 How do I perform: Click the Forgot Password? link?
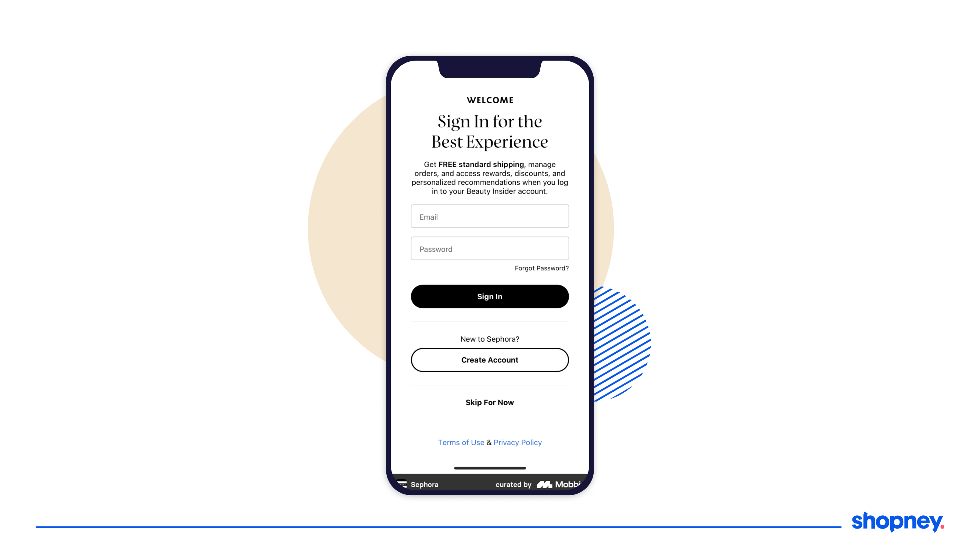(541, 268)
